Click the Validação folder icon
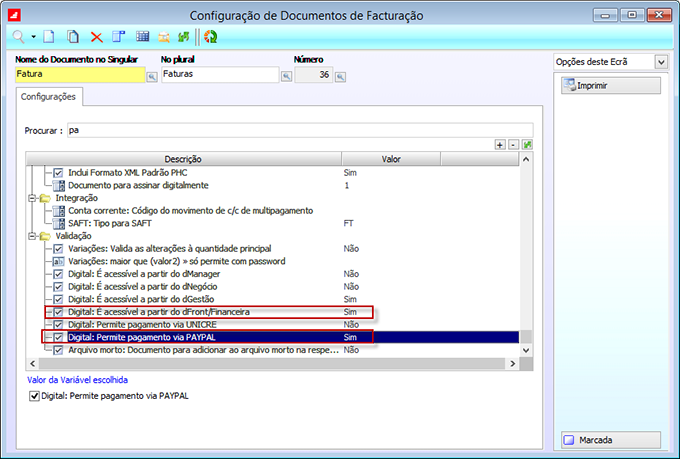This screenshot has width=680, height=459. pyautogui.click(x=45, y=236)
